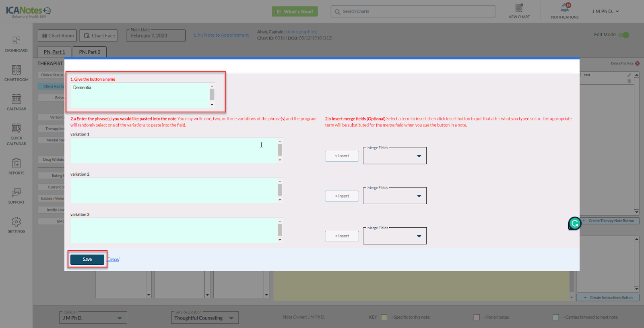Screen dimensions: 644x328
Task: Open the Reports sidebar icon
Action: click(x=16, y=164)
